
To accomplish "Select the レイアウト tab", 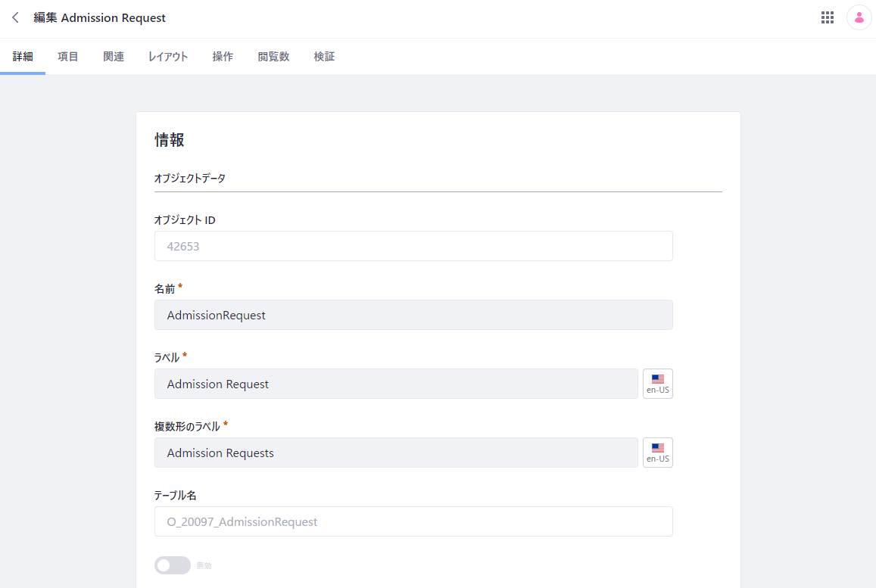I will point(168,57).
